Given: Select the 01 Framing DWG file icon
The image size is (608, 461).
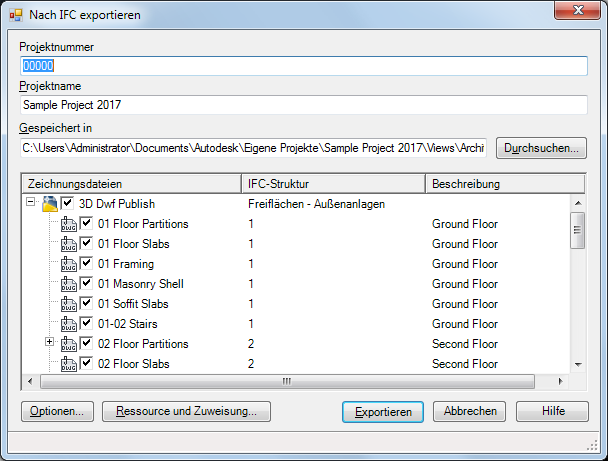Looking at the screenshot, I should 69,264.
